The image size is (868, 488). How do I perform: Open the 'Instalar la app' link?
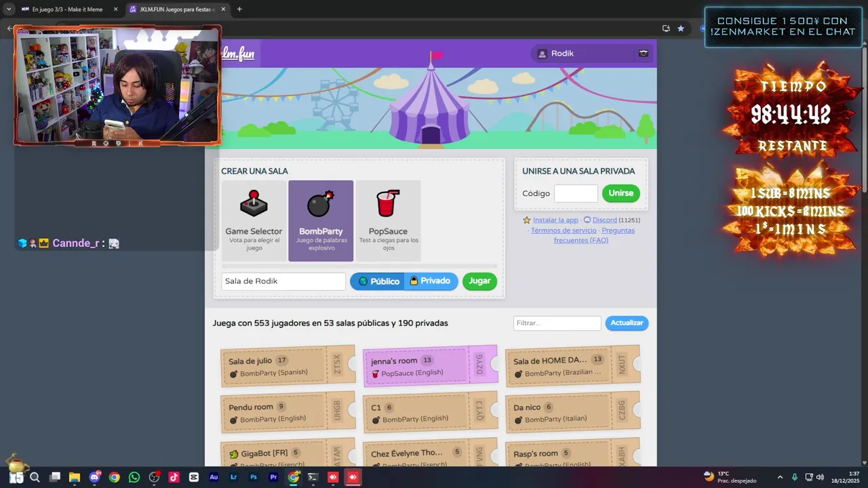point(555,220)
